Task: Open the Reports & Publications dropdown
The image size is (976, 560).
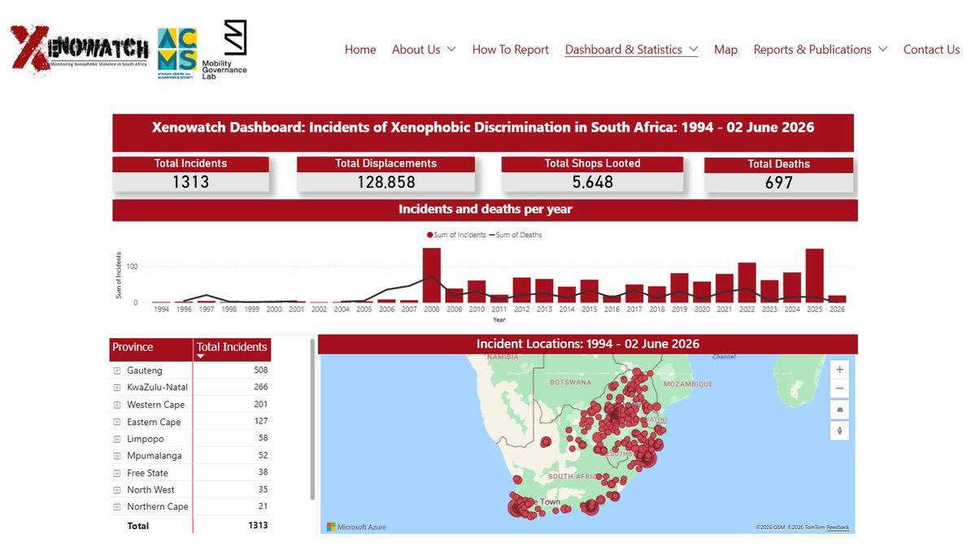Action: click(x=820, y=50)
